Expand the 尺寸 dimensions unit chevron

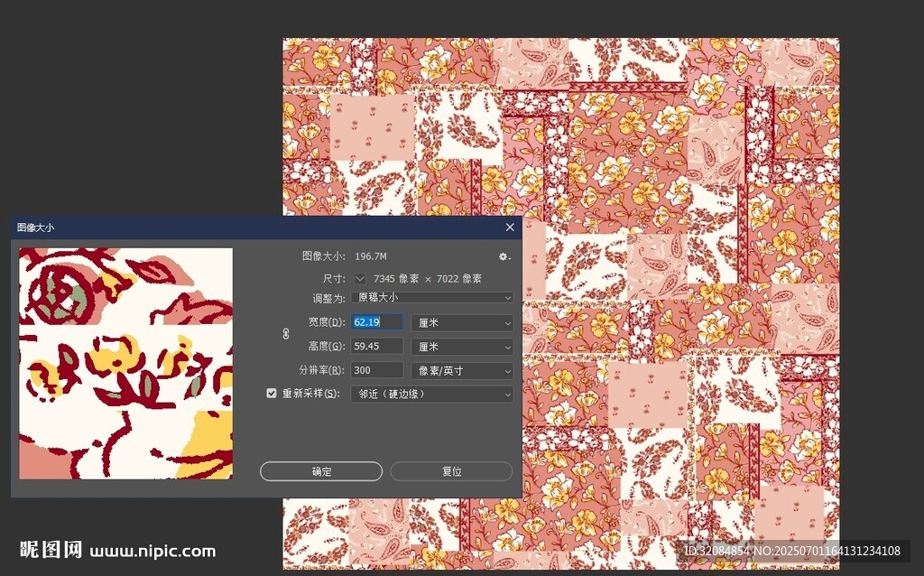point(361,278)
